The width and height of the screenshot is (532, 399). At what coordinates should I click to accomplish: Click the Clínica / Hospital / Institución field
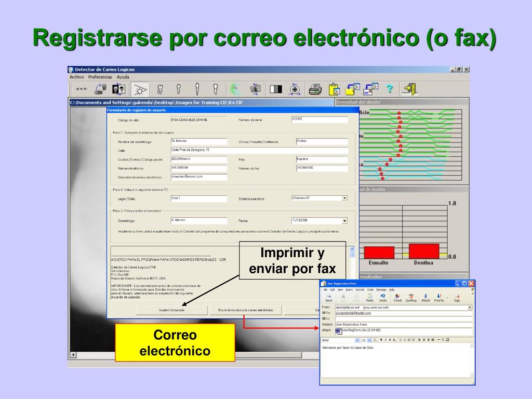(x=322, y=141)
